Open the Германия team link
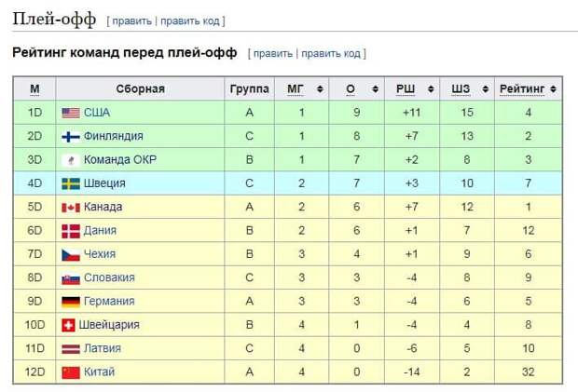The height and width of the screenshot is (392, 578). 109,302
